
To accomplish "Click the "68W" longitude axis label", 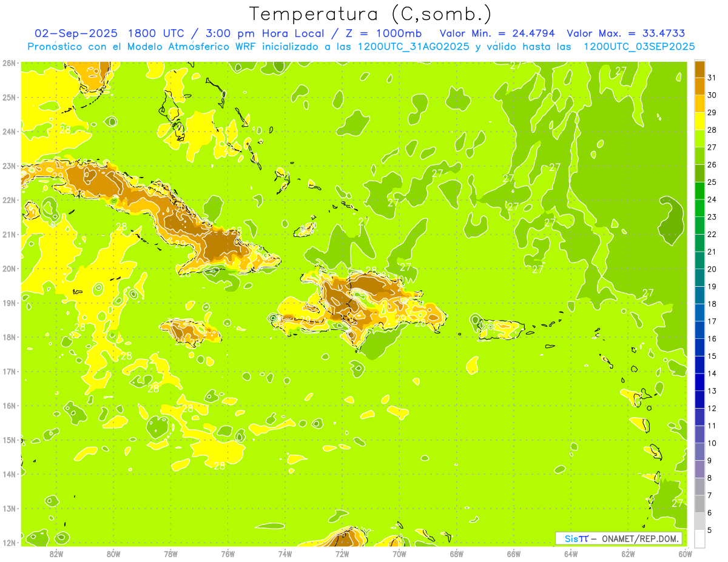I will pyautogui.click(x=456, y=554).
